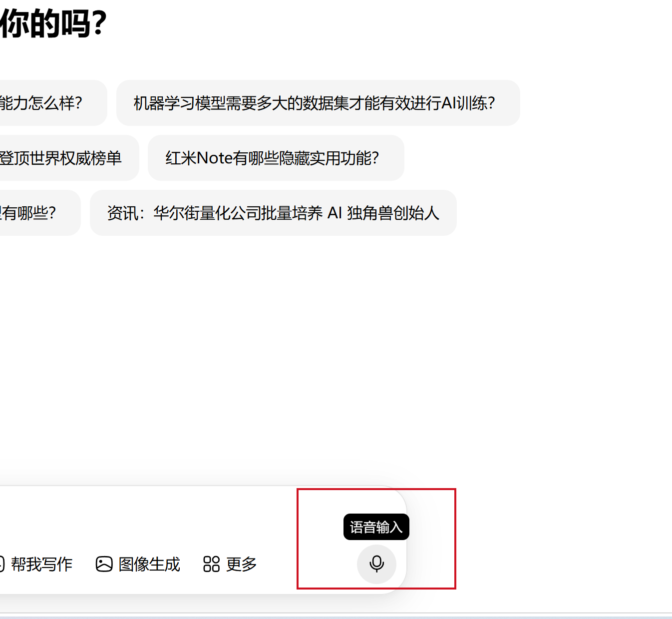Click the four-squares grid icon beside 更多
Screen dimensions: 672x619
(x=211, y=564)
